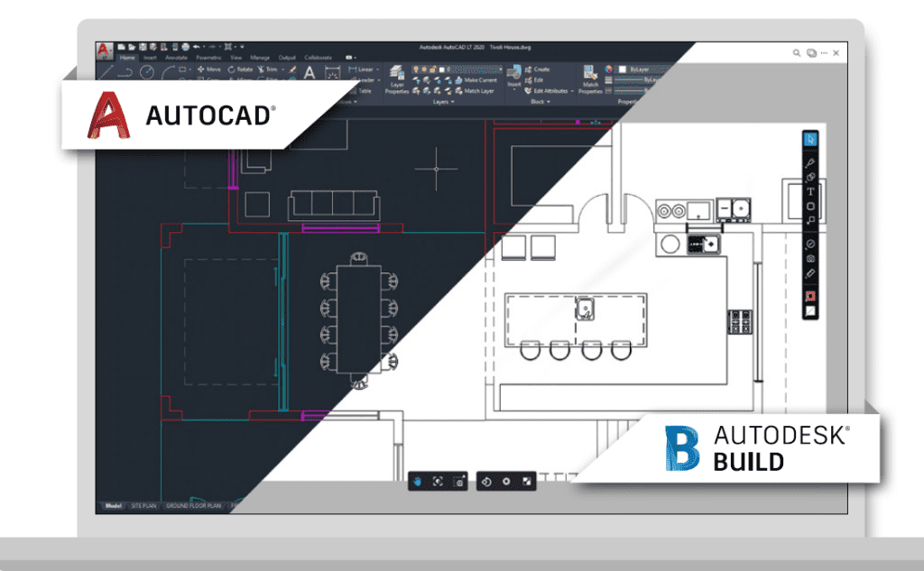Activate the pan hand tool

click(x=418, y=482)
